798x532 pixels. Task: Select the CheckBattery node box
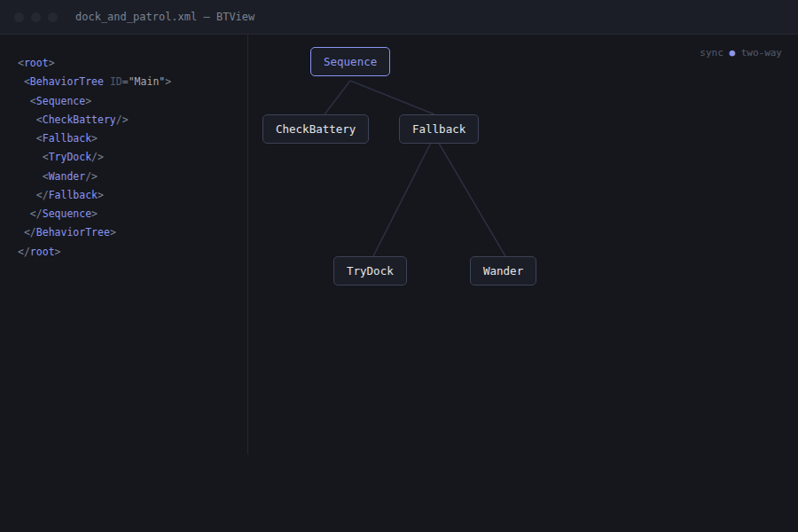click(316, 129)
